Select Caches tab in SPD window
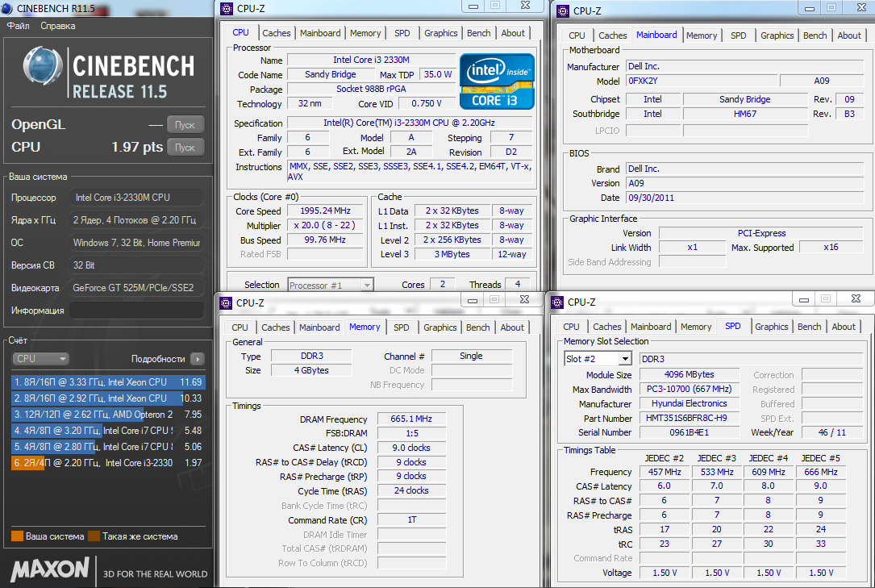 click(607, 327)
